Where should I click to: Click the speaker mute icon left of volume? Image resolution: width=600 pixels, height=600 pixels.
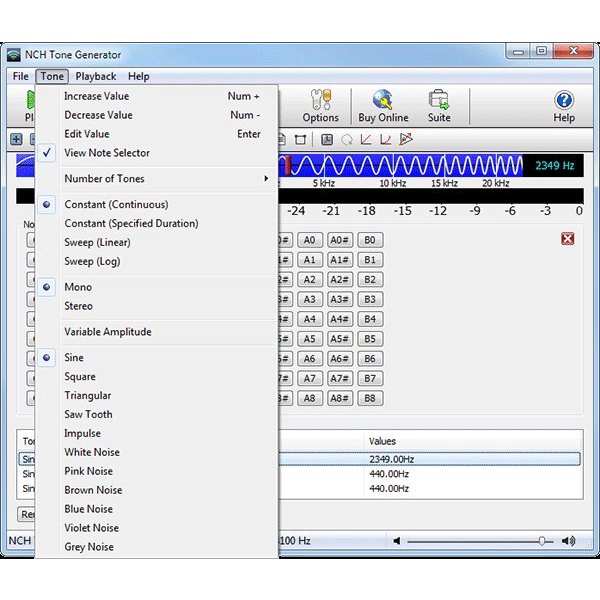(397, 541)
